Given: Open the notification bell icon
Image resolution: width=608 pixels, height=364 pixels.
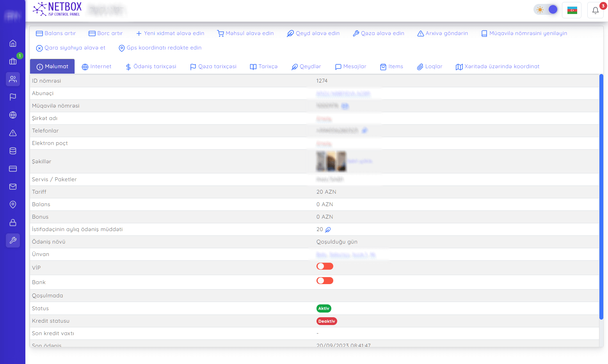Looking at the screenshot, I should coord(595,10).
